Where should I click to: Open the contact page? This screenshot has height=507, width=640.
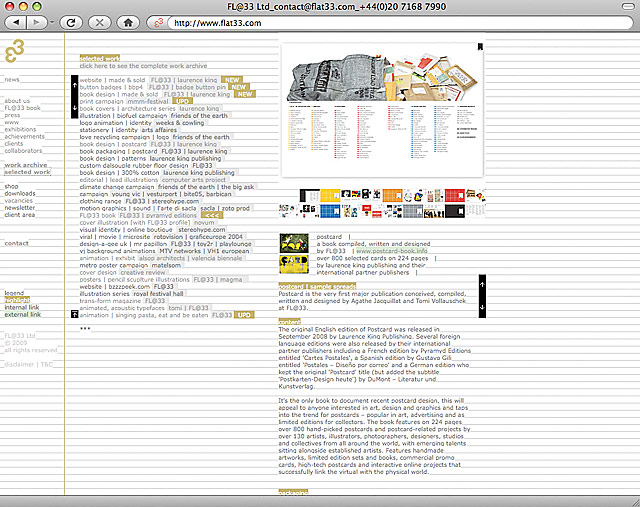coord(17,243)
